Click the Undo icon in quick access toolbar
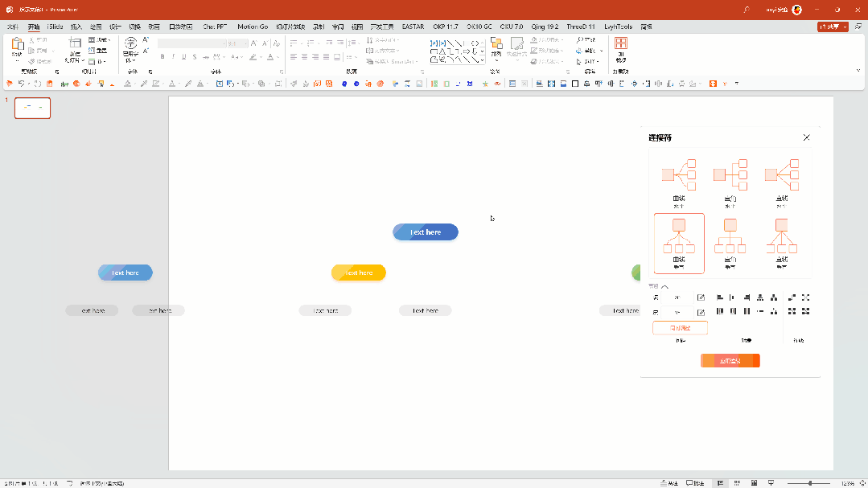 [21, 84]
